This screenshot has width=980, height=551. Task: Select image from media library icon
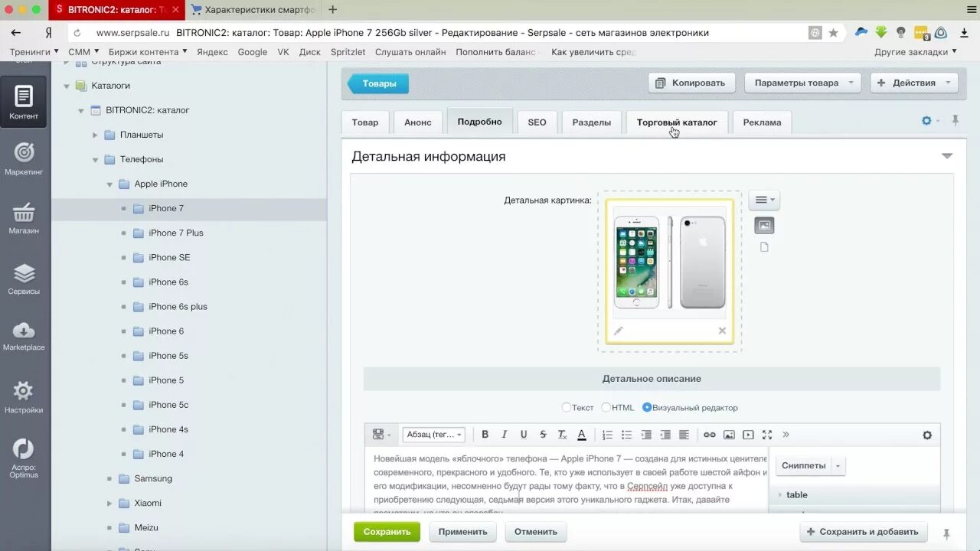[x=764, y=225]
